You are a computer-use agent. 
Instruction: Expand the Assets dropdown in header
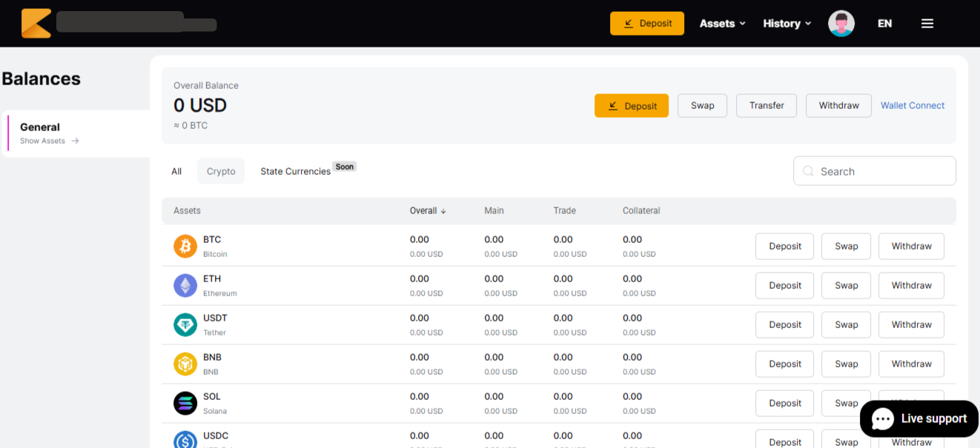click(x=722, y=24)
